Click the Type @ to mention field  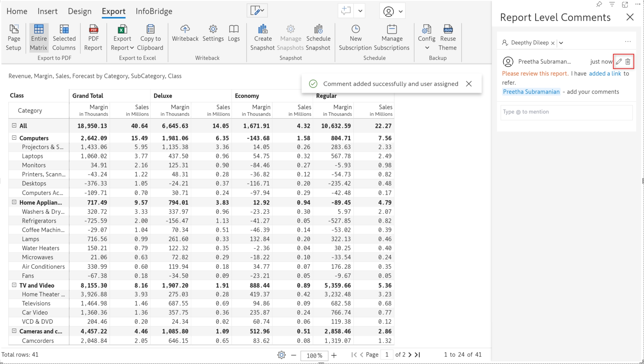pos(566,112)
